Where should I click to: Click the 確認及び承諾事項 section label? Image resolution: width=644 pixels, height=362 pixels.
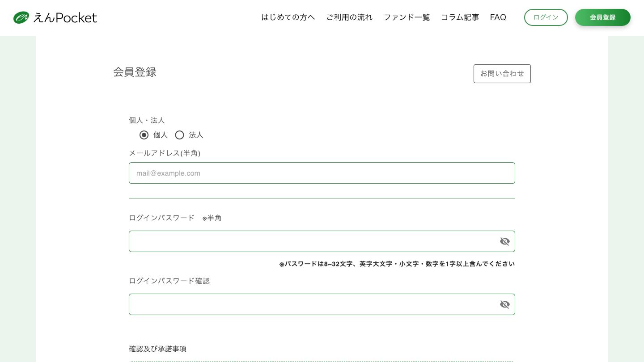point(157,349)
